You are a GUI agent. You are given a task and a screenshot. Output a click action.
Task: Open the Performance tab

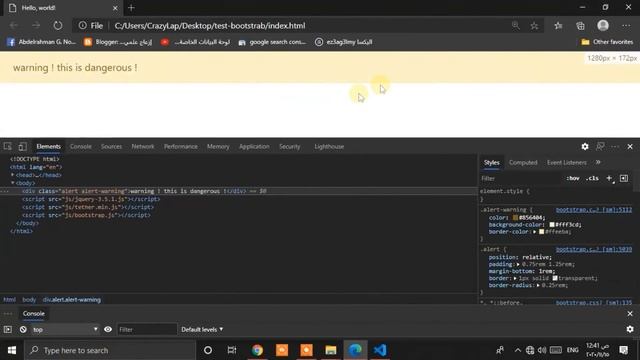coord(180,146)
